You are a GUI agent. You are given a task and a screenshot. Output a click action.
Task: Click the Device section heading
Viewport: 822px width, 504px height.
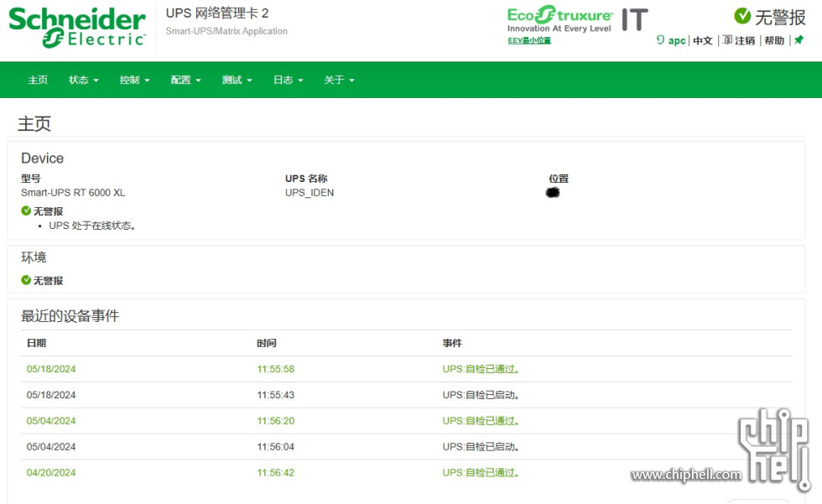pyautogui.click(x=42, y=158)
